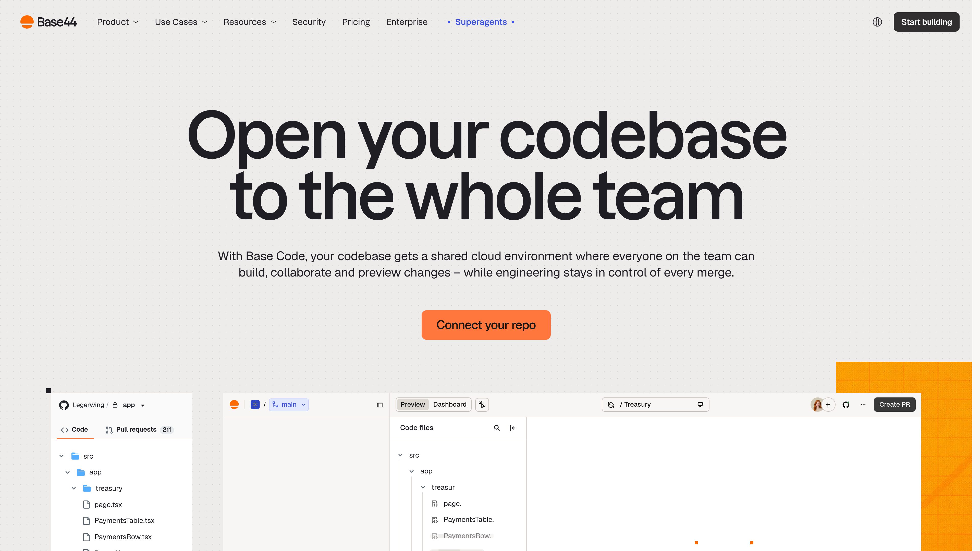Switch to Preview mode
This screenshot has height=551, width=980.
point(412,405)
